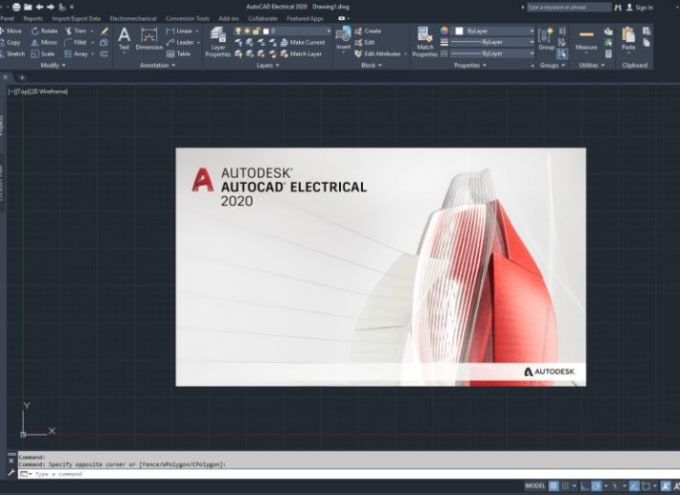The width and height of the screenshot is (680, 495).
Task: Open the layer name dropdown list
Action: (x=298, y=31)
